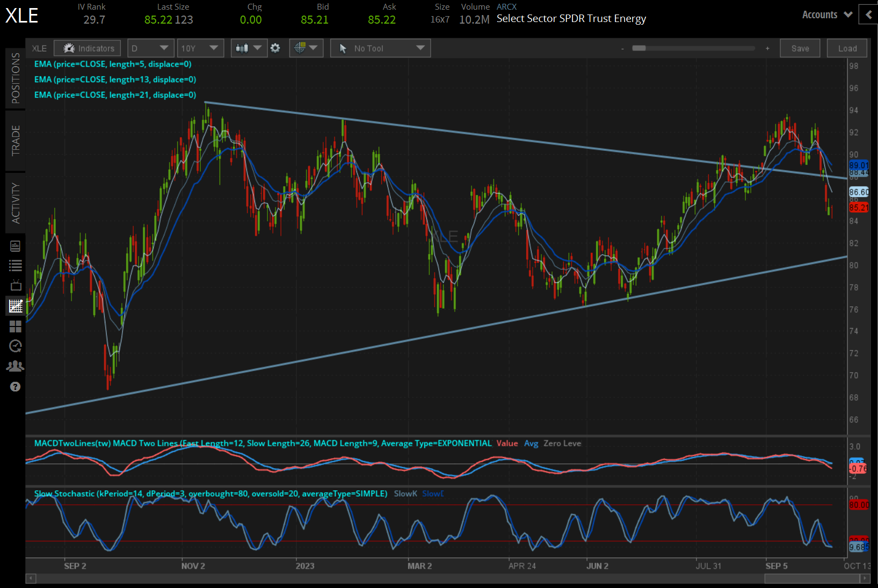
Task: Click the Indicators button
Action: tap(88, 48)
